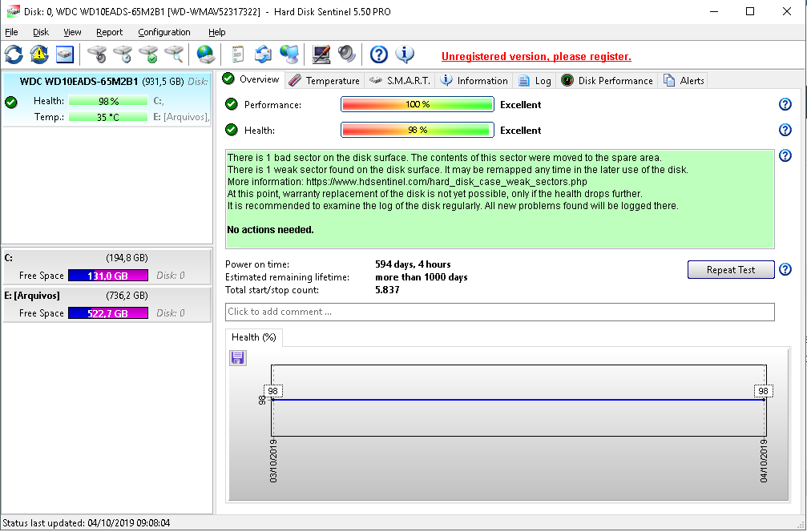The width and height of the screenshot is (807, 532).
Task: Select the WDC WD10EADS-65M2B1 disk entry
Action: pos(107,99)
